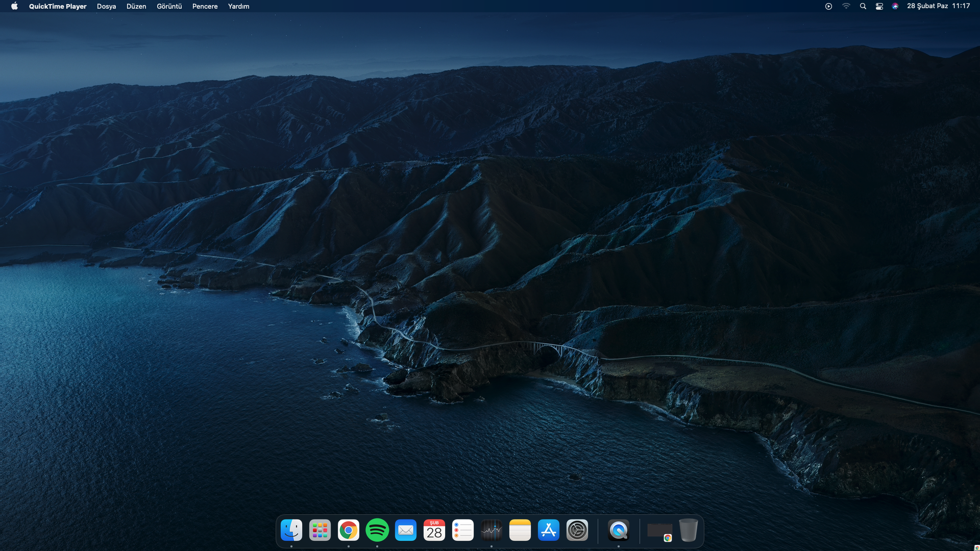Open the Trash in the Dock
980x551 pixels.
pyautogui.click(x=688, y=531)
